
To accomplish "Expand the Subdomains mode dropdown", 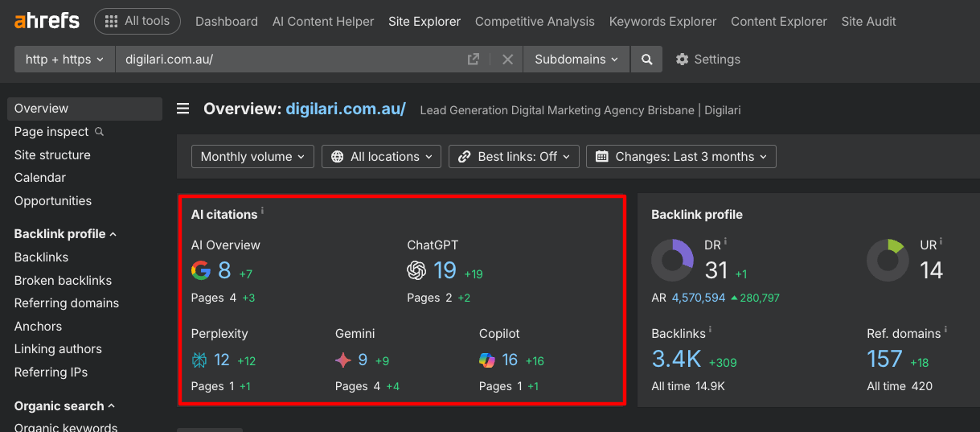I will tap(576, 59).
